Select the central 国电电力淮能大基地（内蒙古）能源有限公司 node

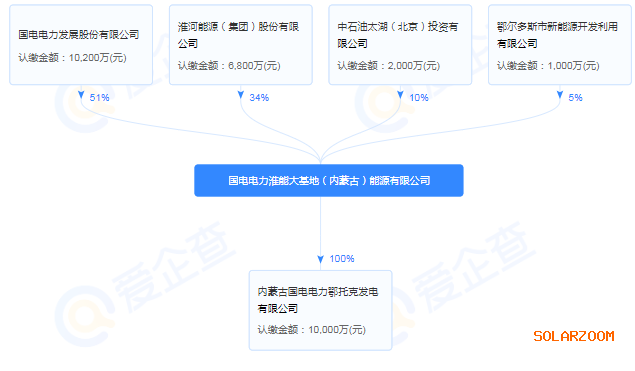tap(329, 181)
